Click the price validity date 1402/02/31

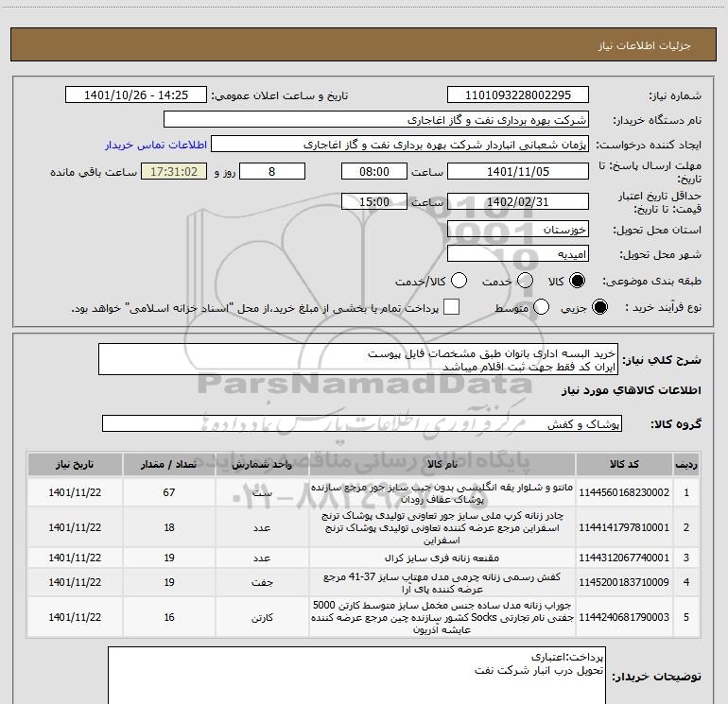coord(518,202)
